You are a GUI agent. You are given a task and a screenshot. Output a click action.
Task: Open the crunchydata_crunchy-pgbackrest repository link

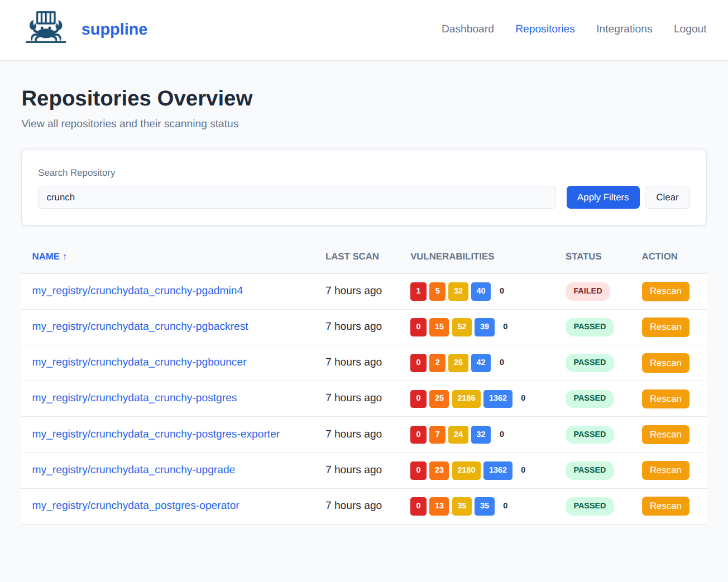(x=140, y=326)
